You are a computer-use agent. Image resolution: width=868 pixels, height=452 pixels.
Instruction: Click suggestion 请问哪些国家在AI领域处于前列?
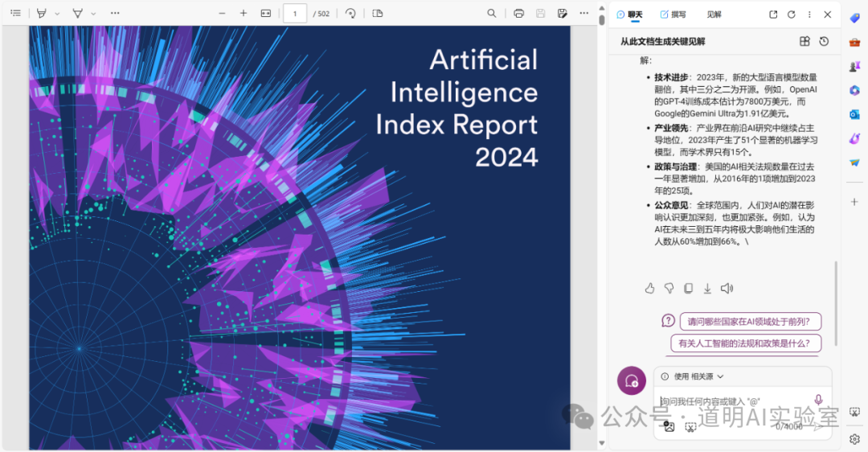[749, 322]
